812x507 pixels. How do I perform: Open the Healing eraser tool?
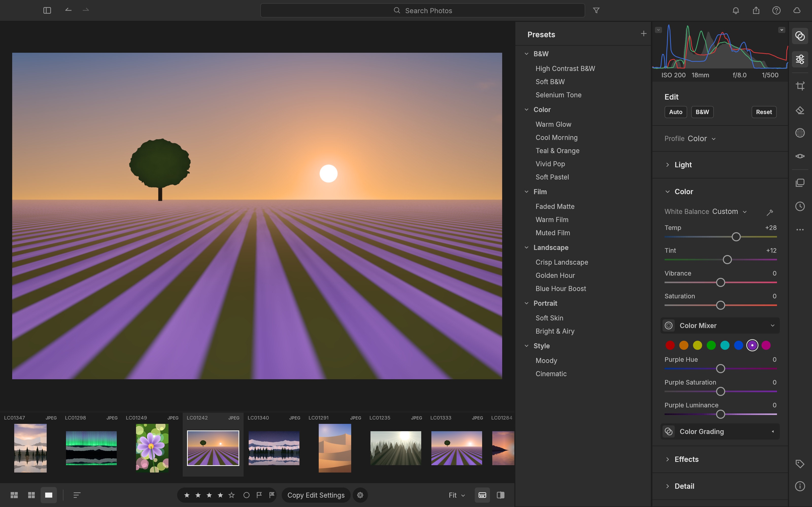coord(800,110)
